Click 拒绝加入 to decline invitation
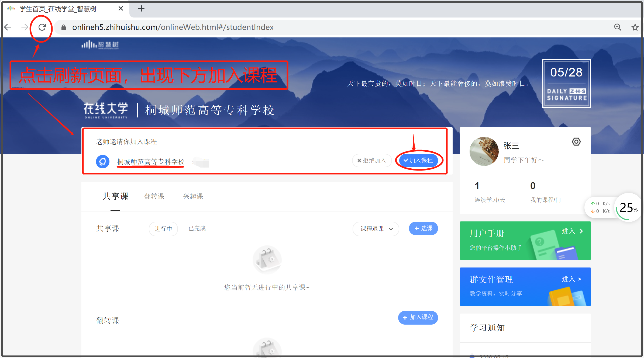644x358 pixels. (372, 161)
